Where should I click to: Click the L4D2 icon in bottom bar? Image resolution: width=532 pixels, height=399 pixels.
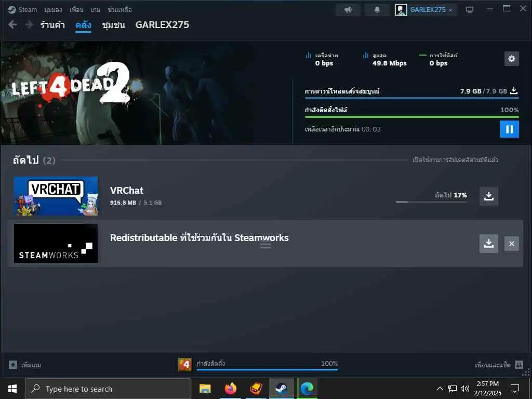(185, 365)
